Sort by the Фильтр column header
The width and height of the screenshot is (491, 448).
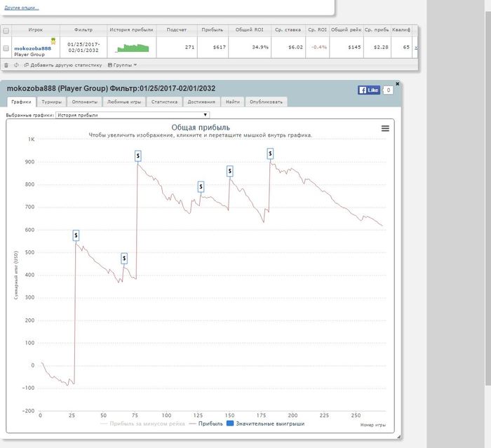[x=83, y=30]
